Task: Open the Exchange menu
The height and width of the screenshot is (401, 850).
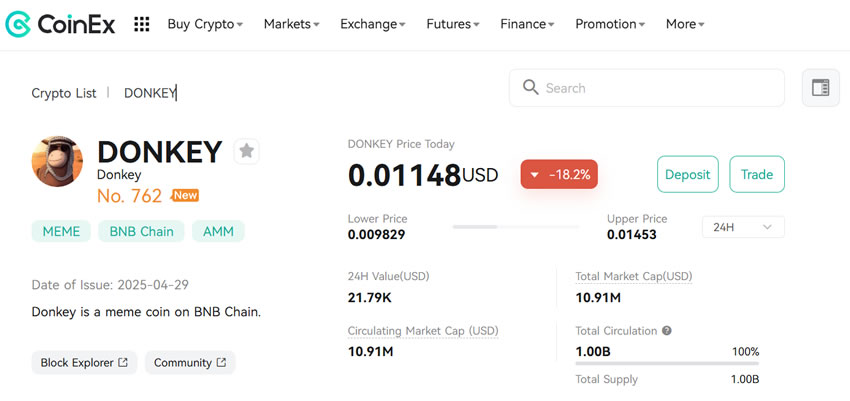Action: 373,24
